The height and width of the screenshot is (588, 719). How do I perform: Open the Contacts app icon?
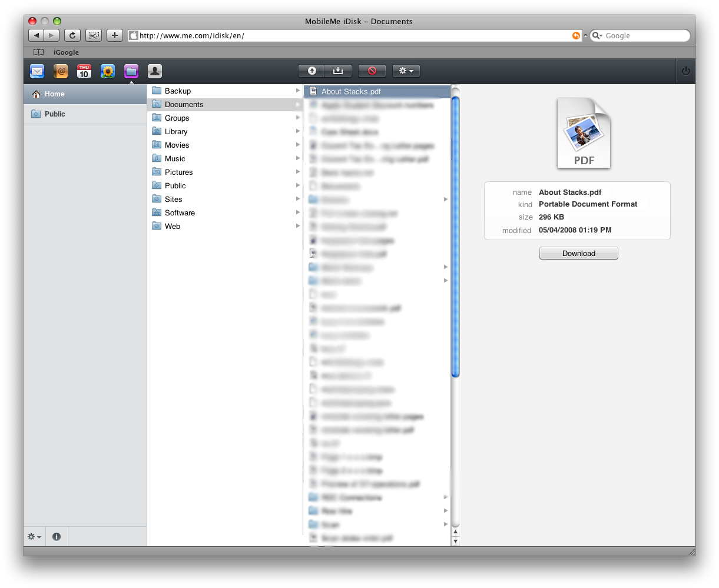click(61, 71)
